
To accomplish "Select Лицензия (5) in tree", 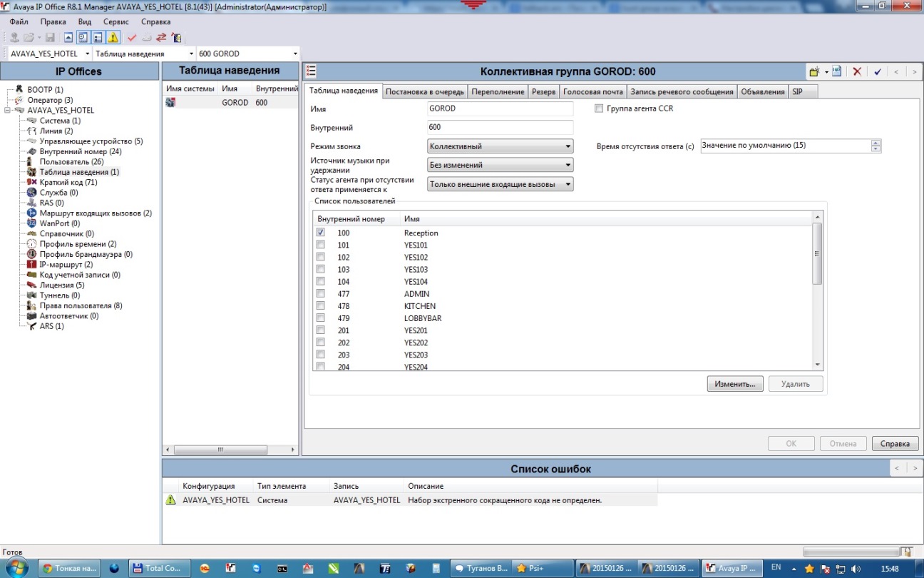I will [62, 285].
